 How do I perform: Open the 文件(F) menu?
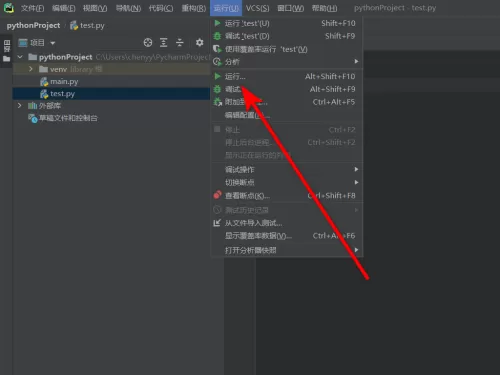click(x=32, y=8)
